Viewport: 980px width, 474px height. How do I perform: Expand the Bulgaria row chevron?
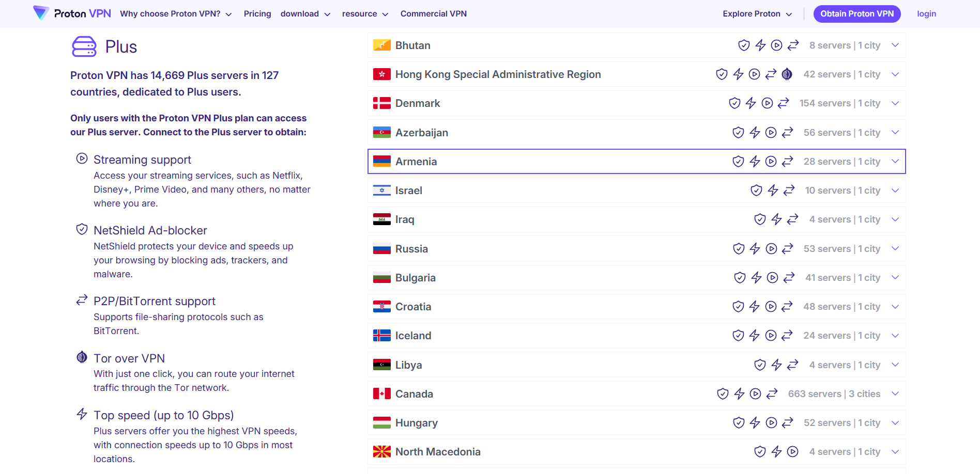point(895,278)
